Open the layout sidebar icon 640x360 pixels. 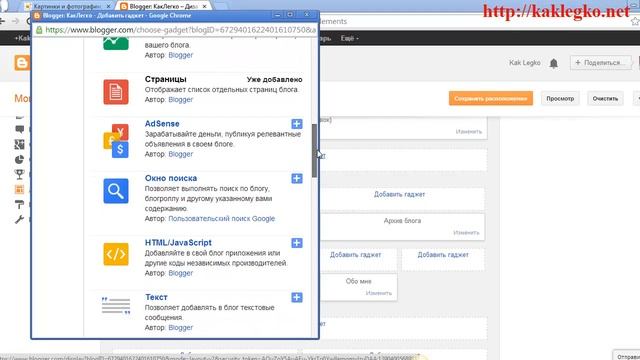(19, 189)
